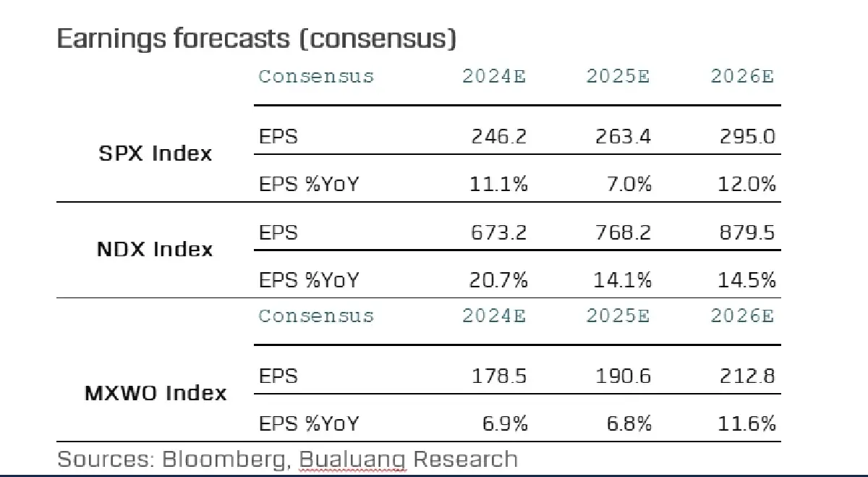868x477 pixels.
Task: Click the Bualuang Research source text
Action: pos(409,459)
